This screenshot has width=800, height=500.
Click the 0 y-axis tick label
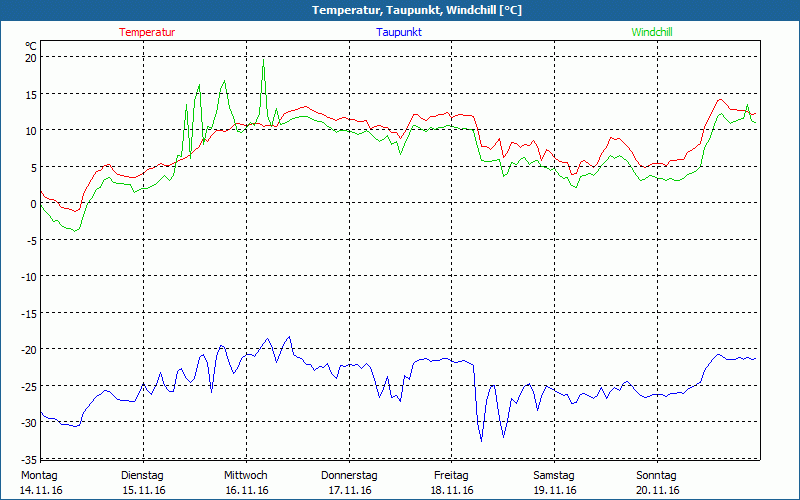coord(33,204)
